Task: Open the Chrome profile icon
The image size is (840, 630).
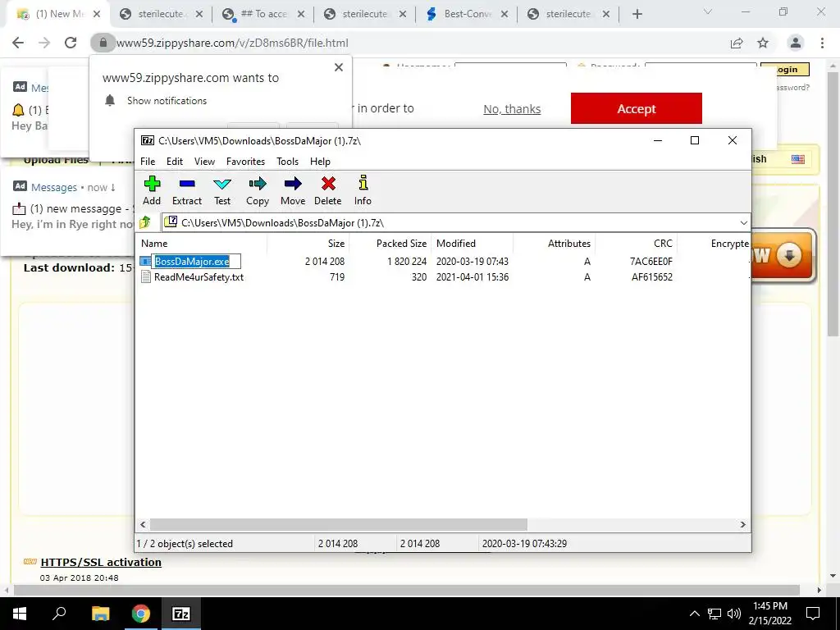Action: (796, 43)
